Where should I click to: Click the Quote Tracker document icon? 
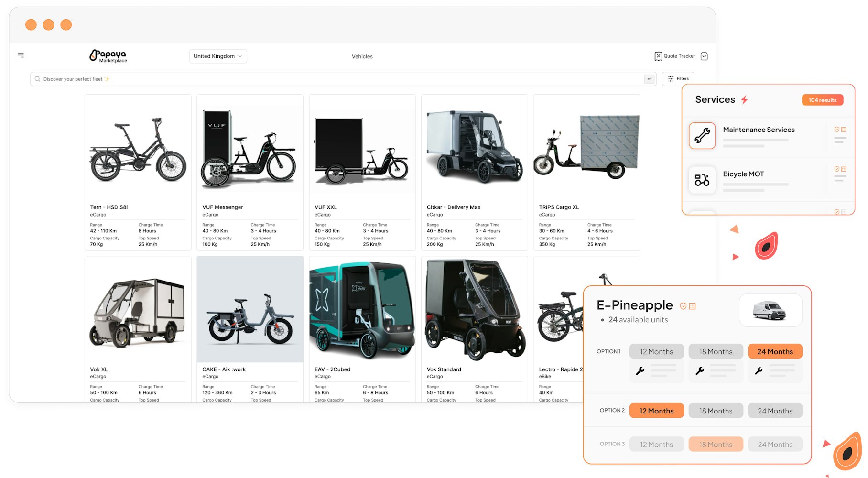tap(658, 56)
